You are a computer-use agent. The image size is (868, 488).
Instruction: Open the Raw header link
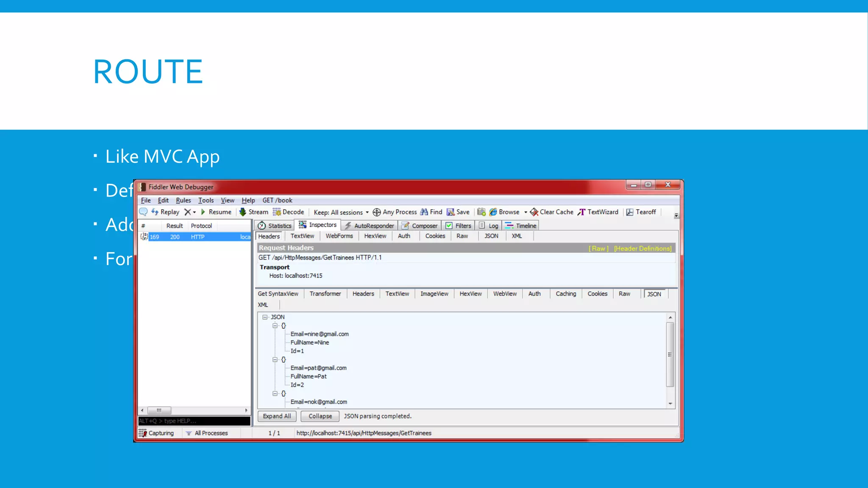(598, 249)
